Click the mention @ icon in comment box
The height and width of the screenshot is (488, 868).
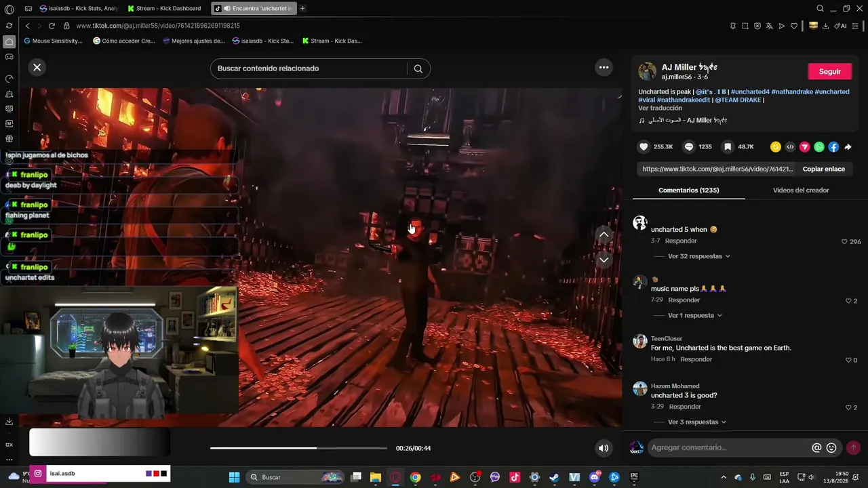[816, 447]
